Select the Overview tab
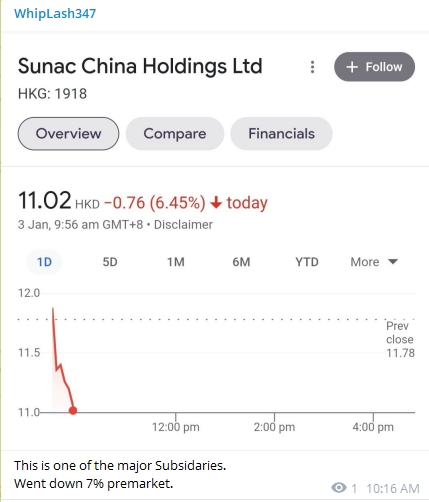 [x=68, y=134]
